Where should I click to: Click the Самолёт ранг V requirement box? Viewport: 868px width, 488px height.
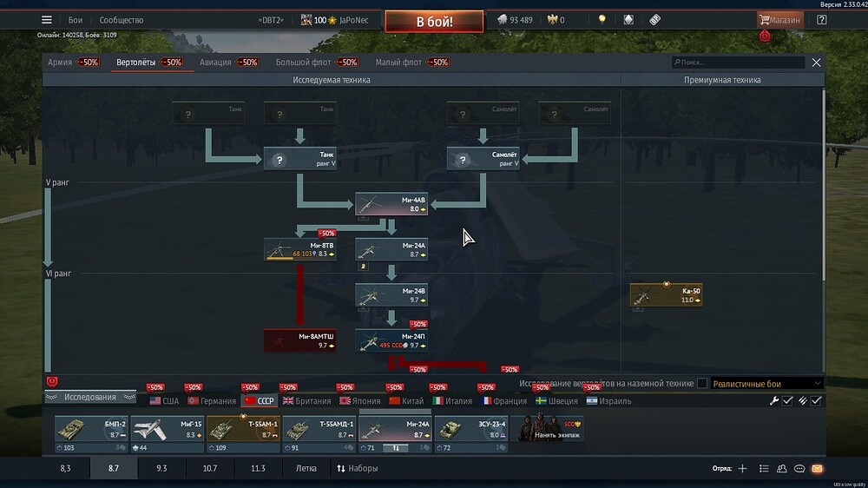point(483,159)
